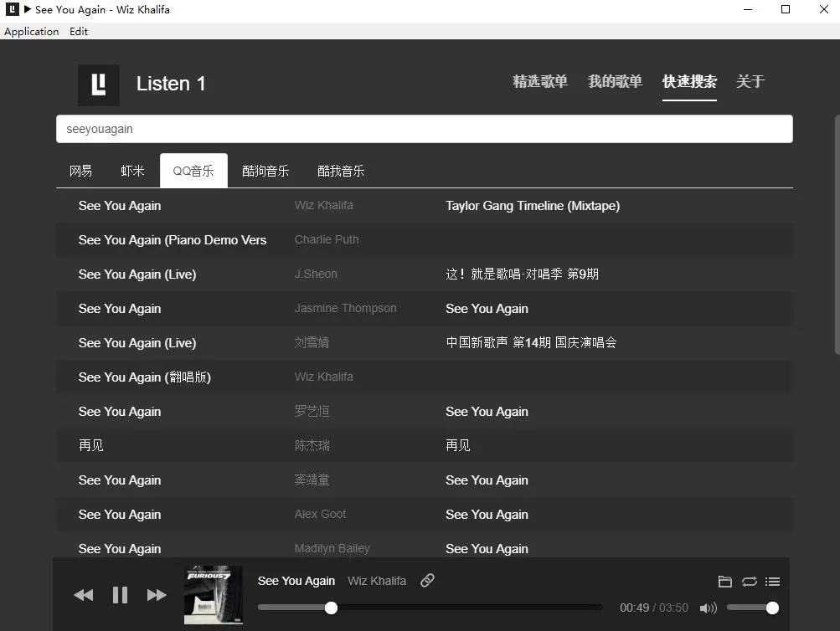Switch to the 网易 source tab
The height and width of the screenshot is (631, 840).
pyautogui.click(x=81, y=171)
